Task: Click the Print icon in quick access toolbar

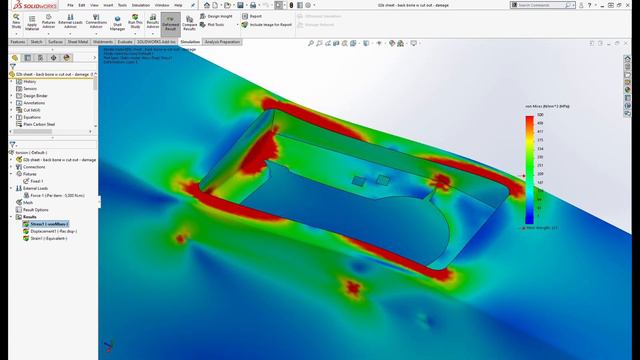Action: coord(253,5)
